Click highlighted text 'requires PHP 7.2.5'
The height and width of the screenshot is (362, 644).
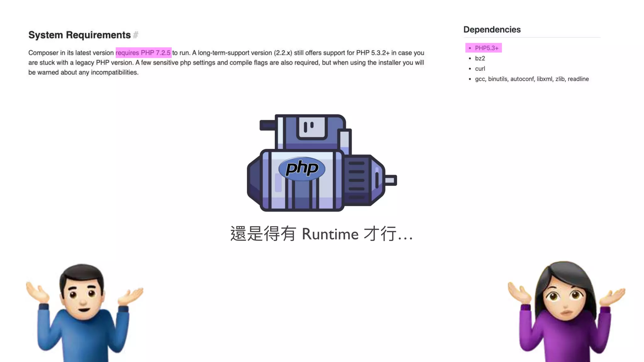[x=143, y=53]
